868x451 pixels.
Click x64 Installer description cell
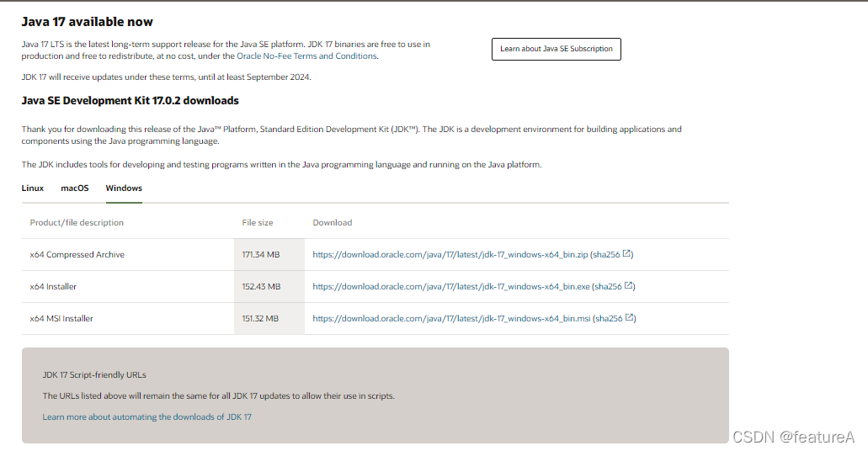(128, 287)
